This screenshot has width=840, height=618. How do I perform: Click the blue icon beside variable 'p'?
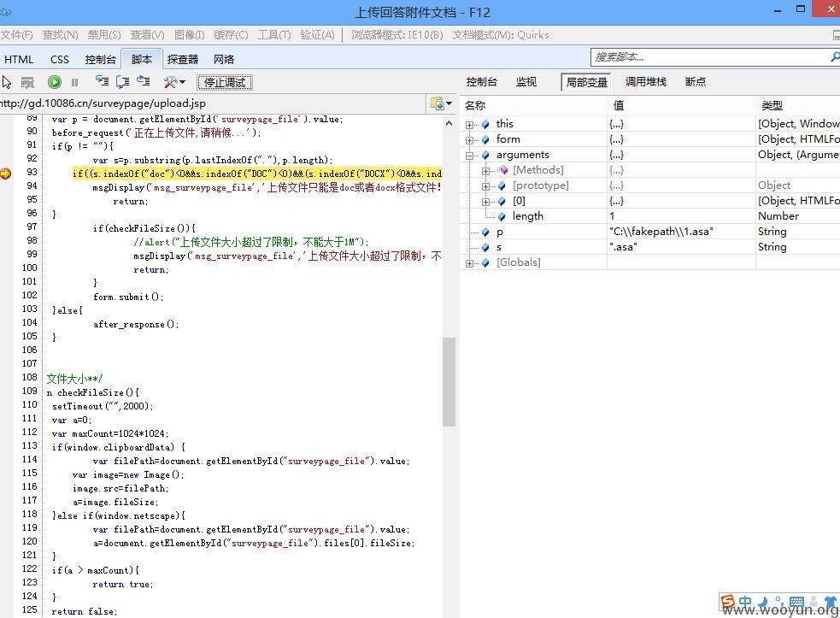[485, 232]
